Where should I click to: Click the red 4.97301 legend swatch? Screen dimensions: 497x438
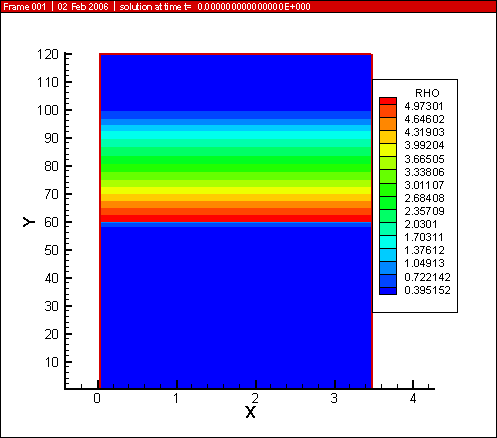point(388,101)
